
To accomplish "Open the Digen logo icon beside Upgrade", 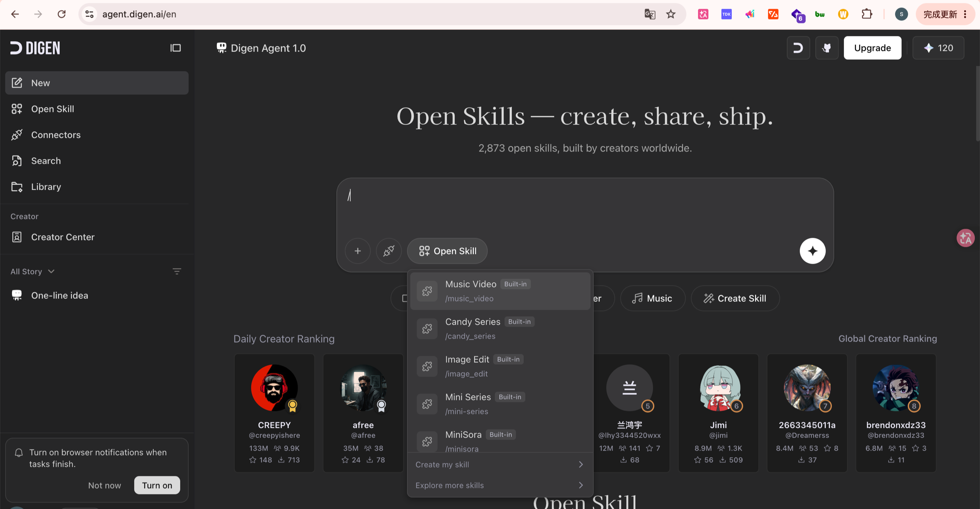I will click(798, 48).
